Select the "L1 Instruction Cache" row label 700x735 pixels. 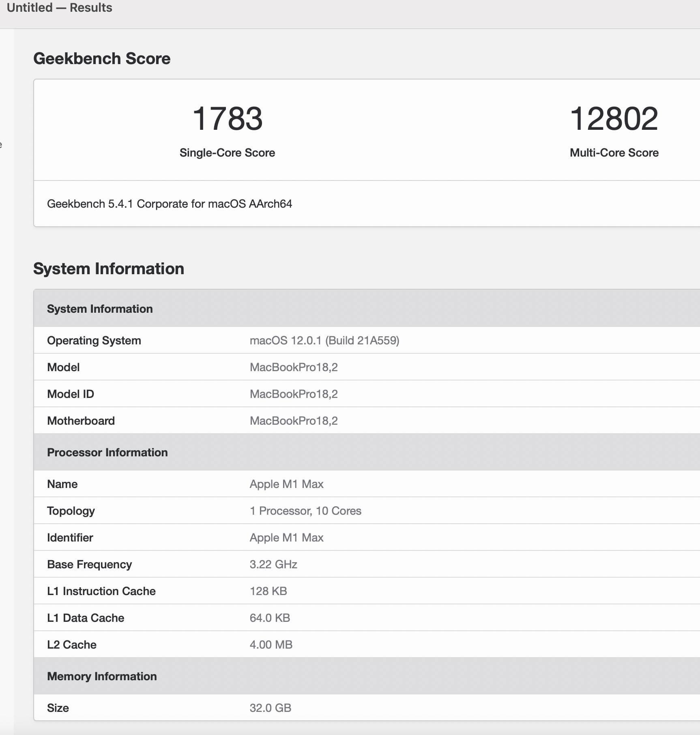coord(101,591)
